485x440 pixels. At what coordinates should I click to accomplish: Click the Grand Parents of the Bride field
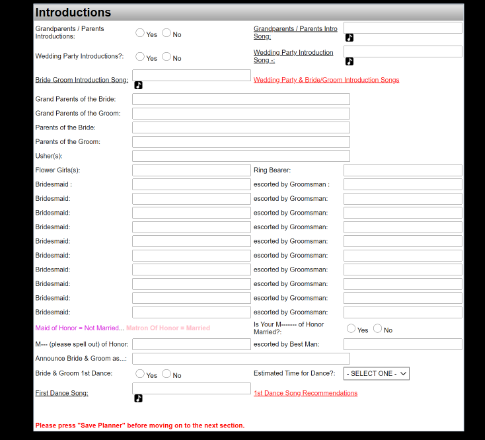coord(241,99)
